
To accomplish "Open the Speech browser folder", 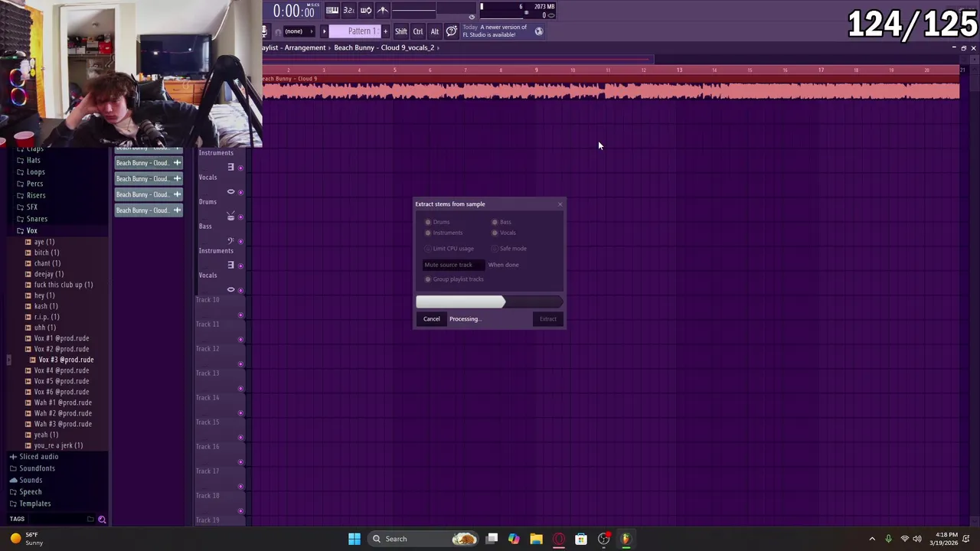I will [x=31, y=492].
